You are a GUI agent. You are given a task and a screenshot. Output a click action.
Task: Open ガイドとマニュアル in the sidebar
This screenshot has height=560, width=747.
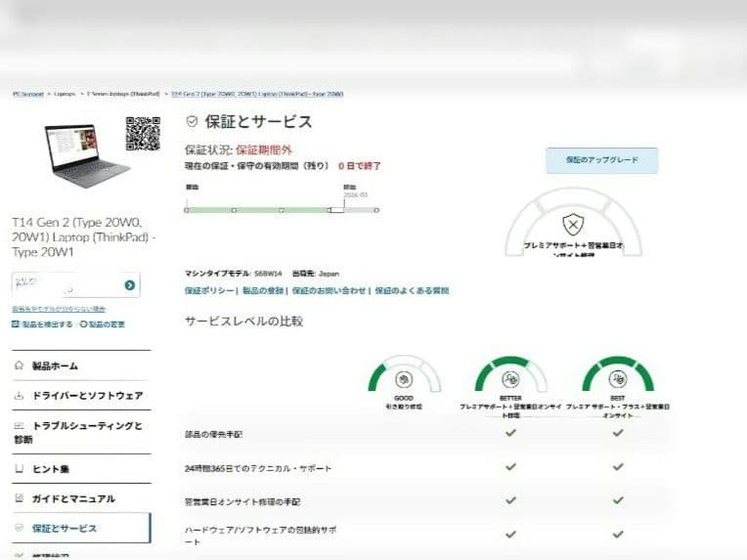pyautogui.click(x=81, y=498)
